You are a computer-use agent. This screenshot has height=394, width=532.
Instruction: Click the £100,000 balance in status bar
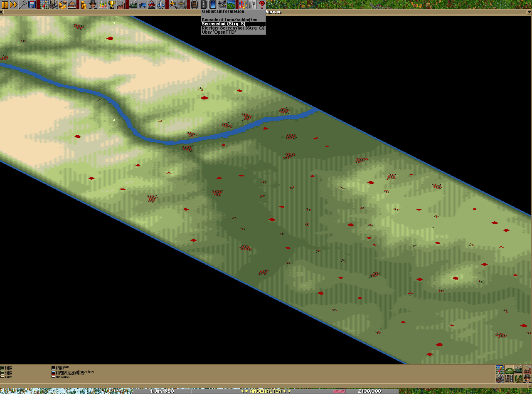coord(370,391)
